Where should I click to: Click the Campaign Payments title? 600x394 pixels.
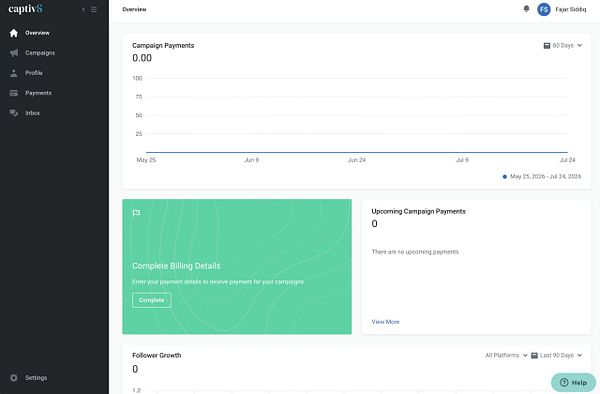point(163,46)
